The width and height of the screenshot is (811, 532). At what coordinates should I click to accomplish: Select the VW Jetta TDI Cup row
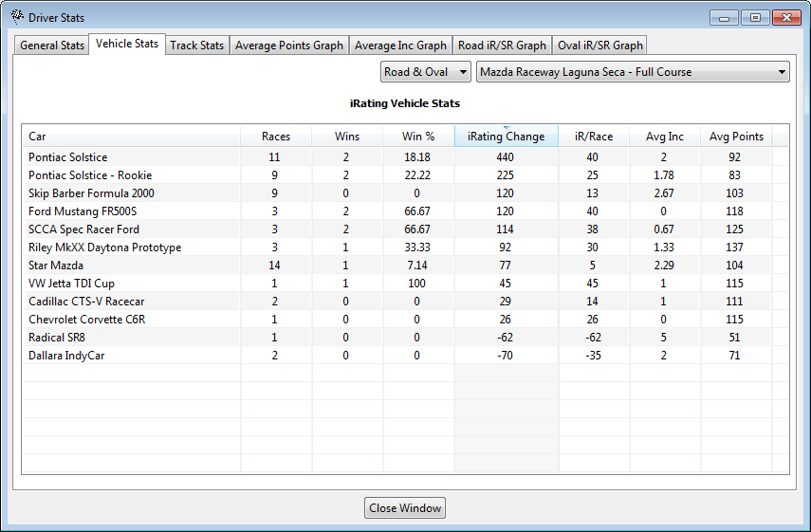[x=406, y=284]
